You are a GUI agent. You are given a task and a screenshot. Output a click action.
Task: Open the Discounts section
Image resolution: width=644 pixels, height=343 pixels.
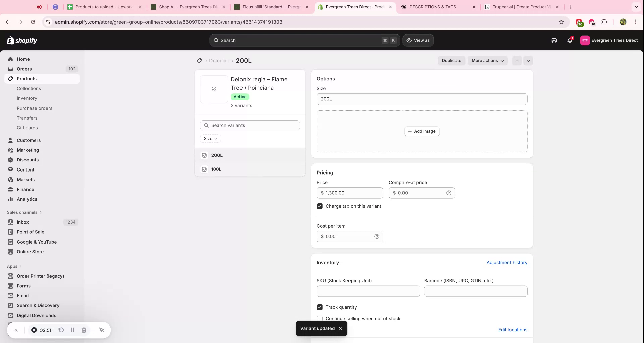click(x=28, y=160)
